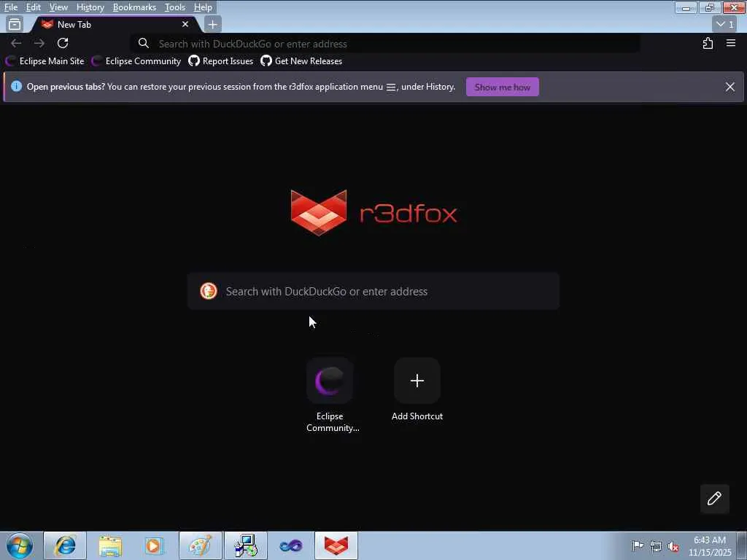Open the Tools menu

[x=175, y=7]
